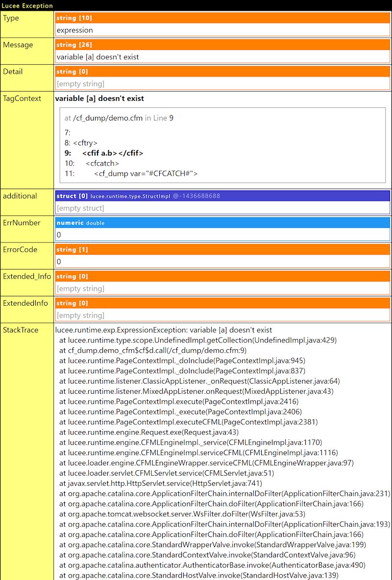The image size is (392, 580).
Task: Toggle the string [0] header under Detail
Action: (x=222, y=72)
